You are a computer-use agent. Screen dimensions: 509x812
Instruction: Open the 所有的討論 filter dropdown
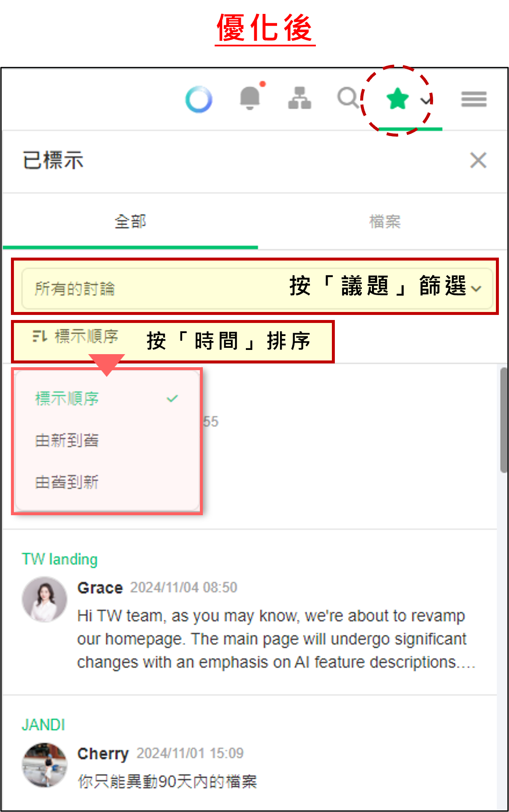[257, 289]
